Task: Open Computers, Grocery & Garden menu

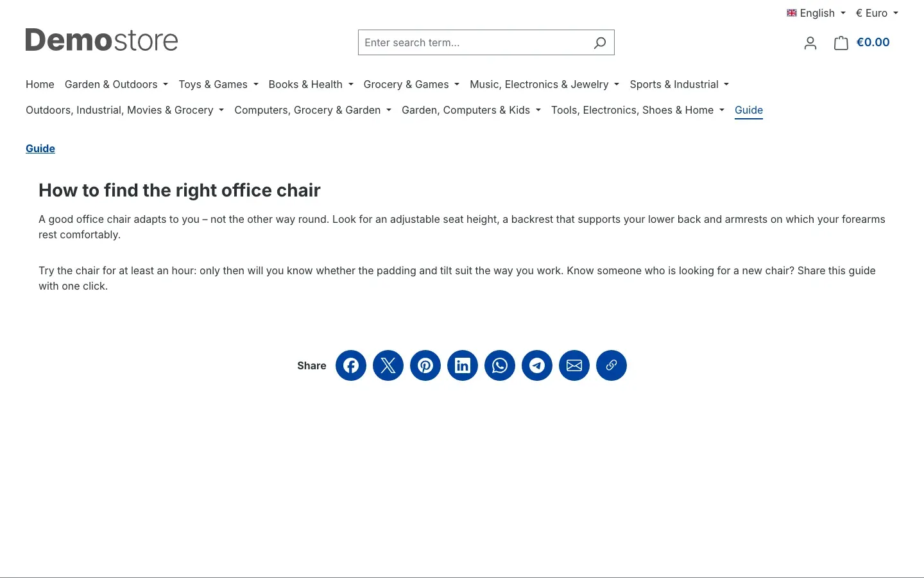Action: (x=312, y=110)
